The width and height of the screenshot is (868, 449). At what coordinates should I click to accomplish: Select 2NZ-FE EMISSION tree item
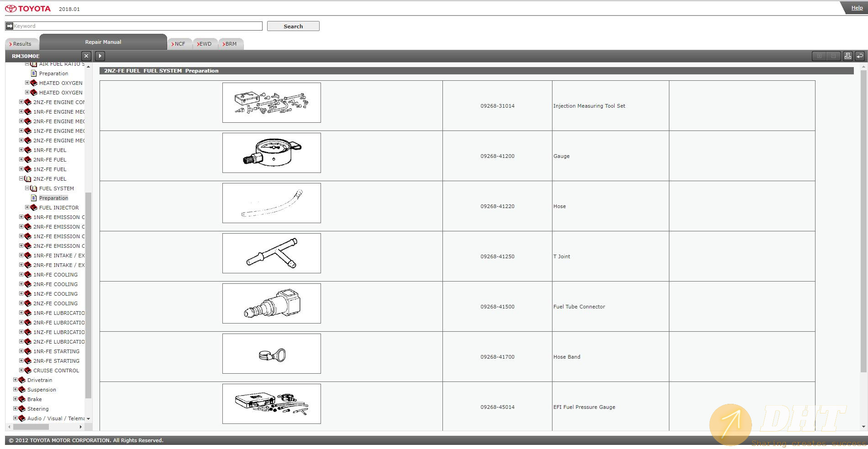pyautogui.click(x=59, y=246)
